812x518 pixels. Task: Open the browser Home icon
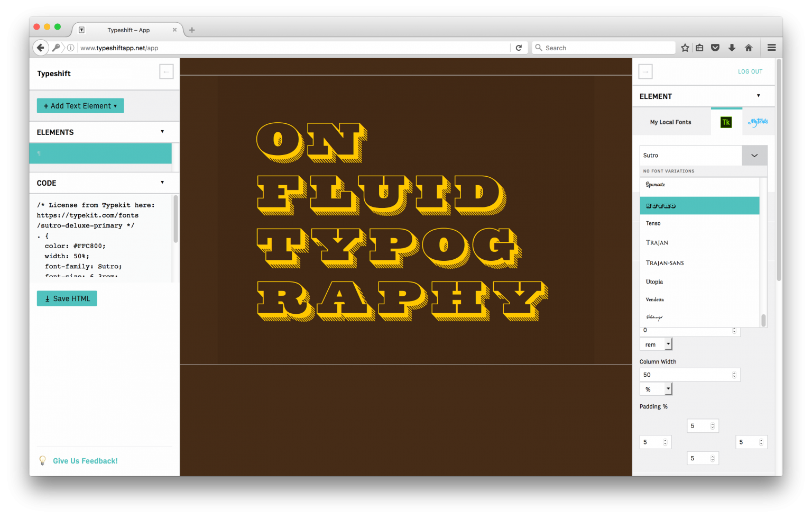point(749,48)
